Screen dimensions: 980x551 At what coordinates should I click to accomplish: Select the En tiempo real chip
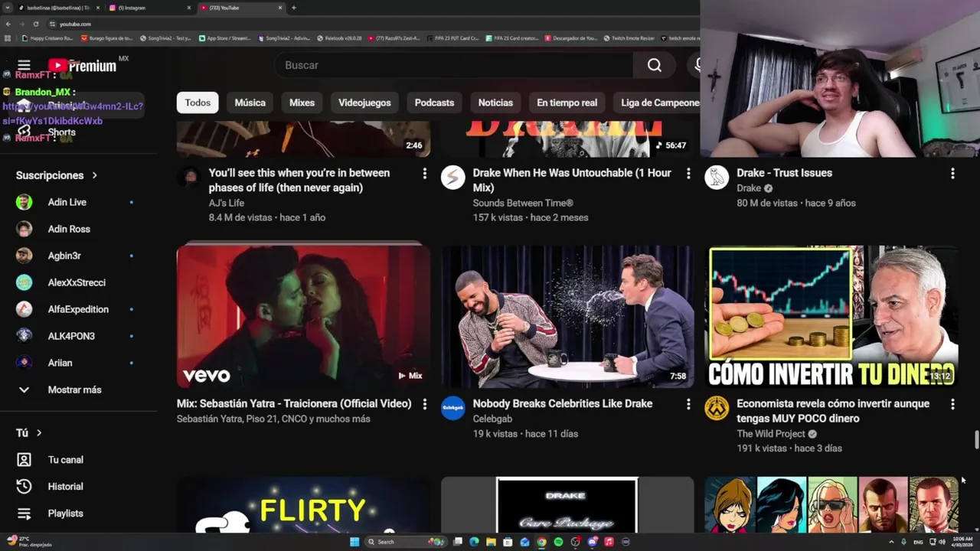(567, 103)
